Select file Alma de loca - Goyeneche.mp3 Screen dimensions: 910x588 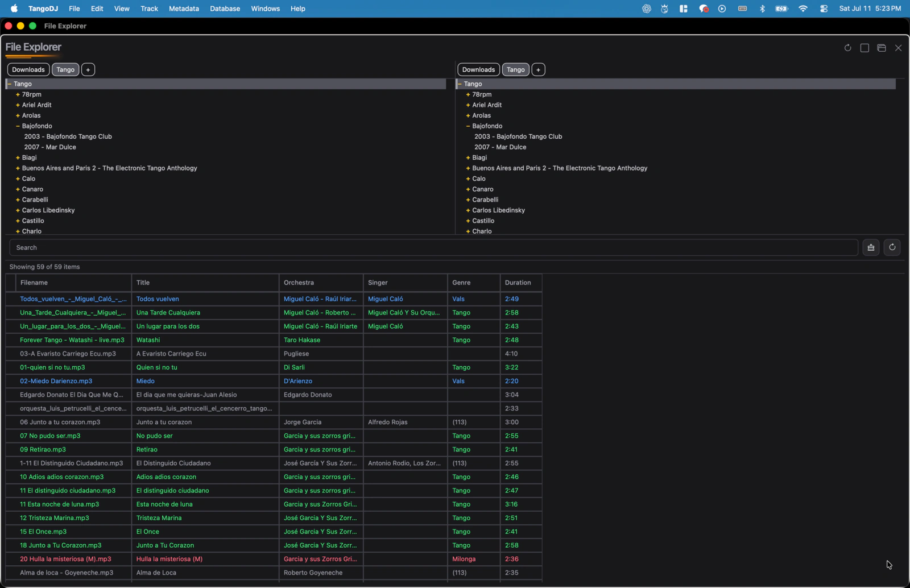tap(67, 573)
